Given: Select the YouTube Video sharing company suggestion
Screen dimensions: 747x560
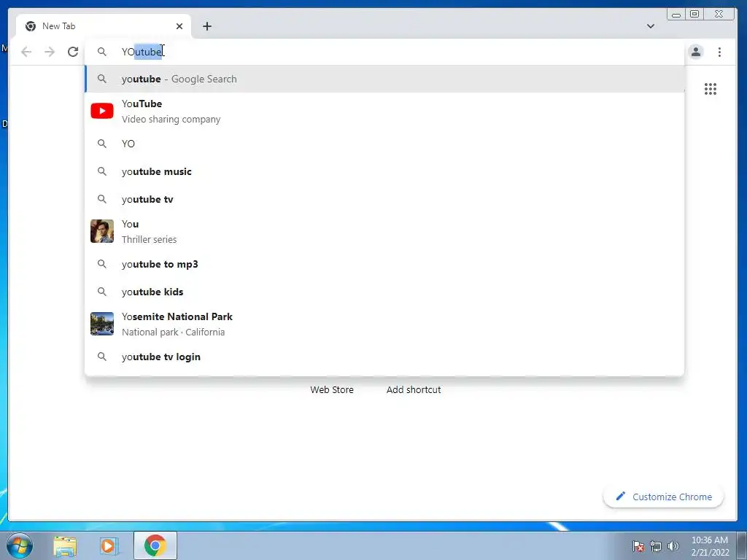Looking at the screenshot, I should (384, 111).
